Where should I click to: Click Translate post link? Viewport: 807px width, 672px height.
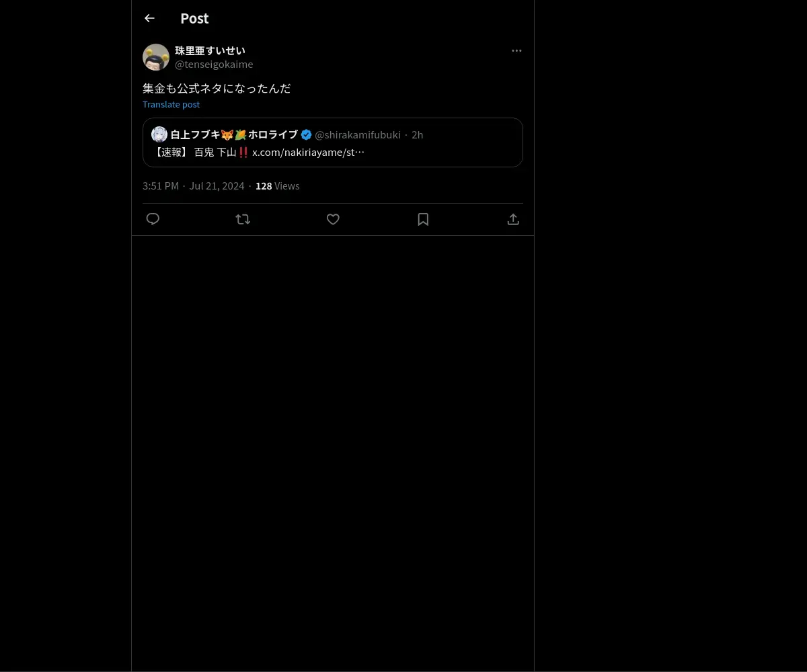pyautogui.click(x=171, y=104)
